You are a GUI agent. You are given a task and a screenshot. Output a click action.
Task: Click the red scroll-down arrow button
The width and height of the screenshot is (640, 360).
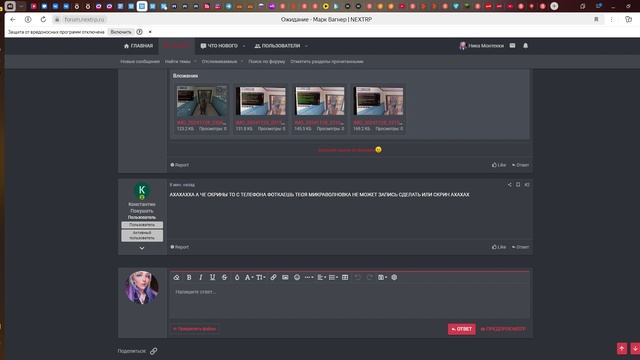635,349
